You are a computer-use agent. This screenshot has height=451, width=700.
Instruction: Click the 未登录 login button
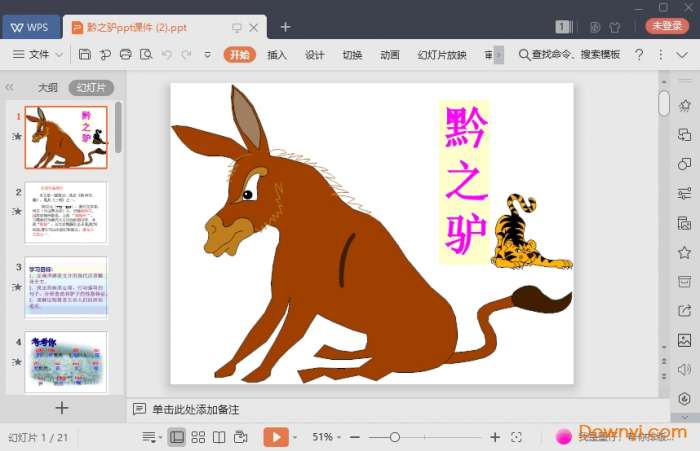pyautogui.click(x=666, y=27)
